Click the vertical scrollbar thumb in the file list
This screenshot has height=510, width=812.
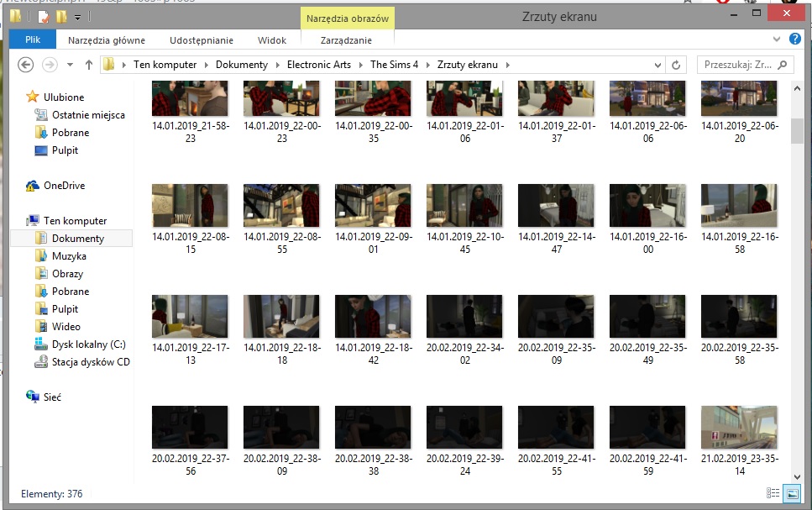pos(797,130)
